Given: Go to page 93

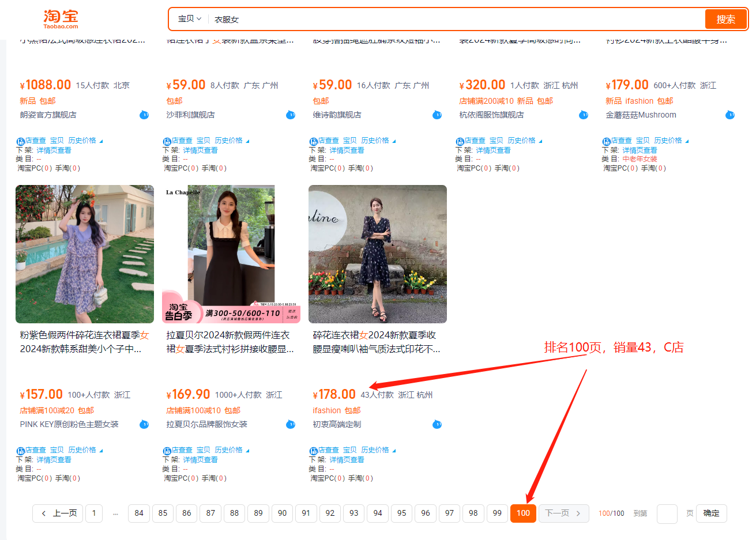Looking at the screenshot, I should [353, 513].
